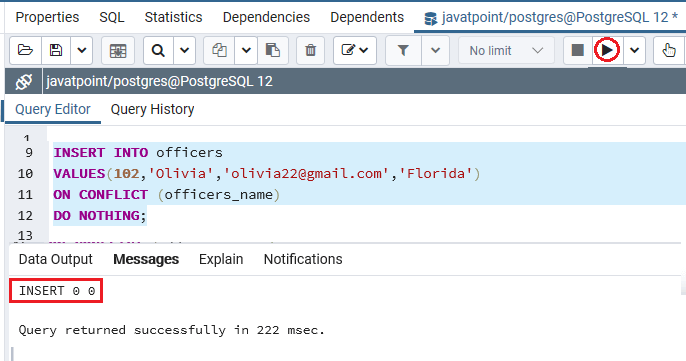
Task: Open the Notifications tab
Action: pos(303,259)
